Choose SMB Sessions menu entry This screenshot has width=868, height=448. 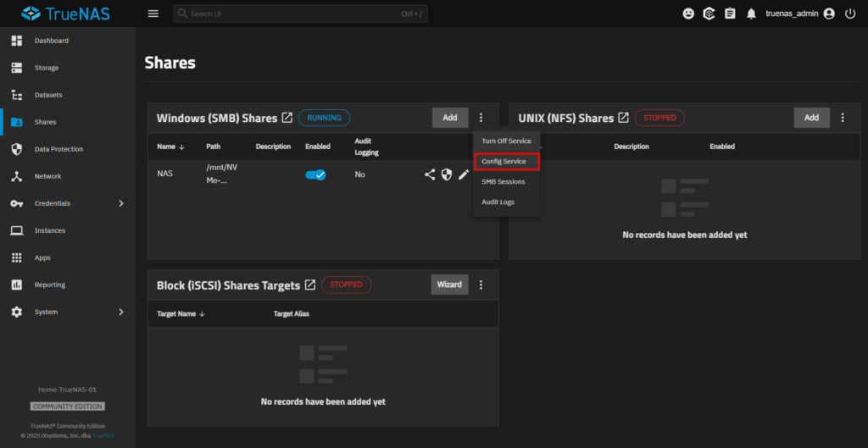tap(504, 181)
